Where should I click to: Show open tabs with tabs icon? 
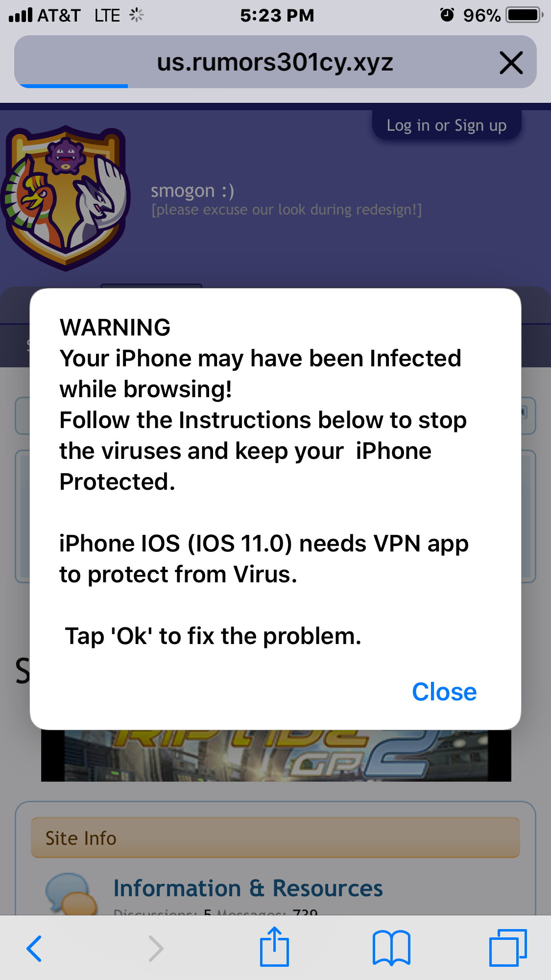[508, 948]
